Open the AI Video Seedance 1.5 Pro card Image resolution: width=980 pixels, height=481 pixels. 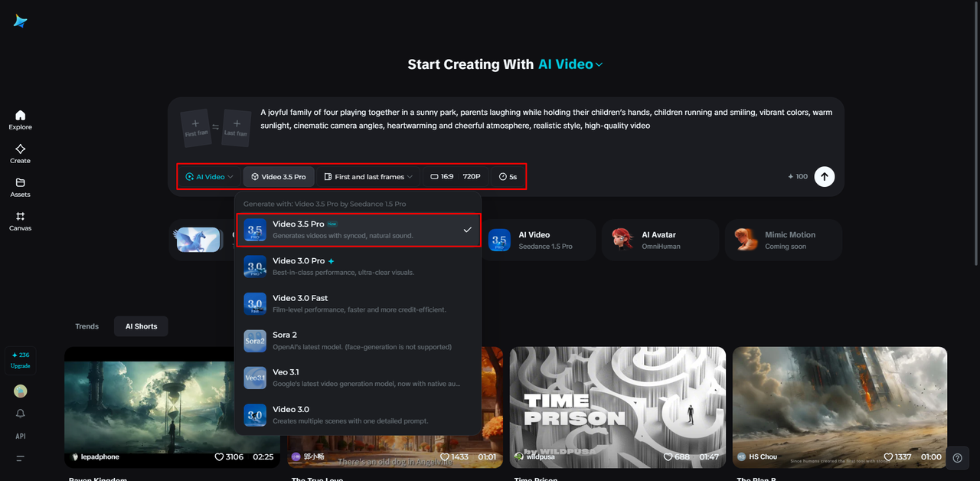(538, 240)
